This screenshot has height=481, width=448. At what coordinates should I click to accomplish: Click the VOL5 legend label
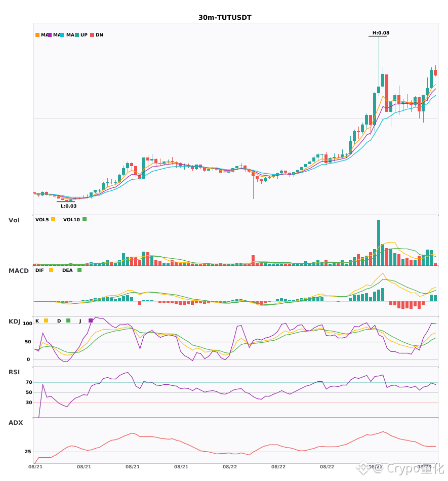pos(42,220)
